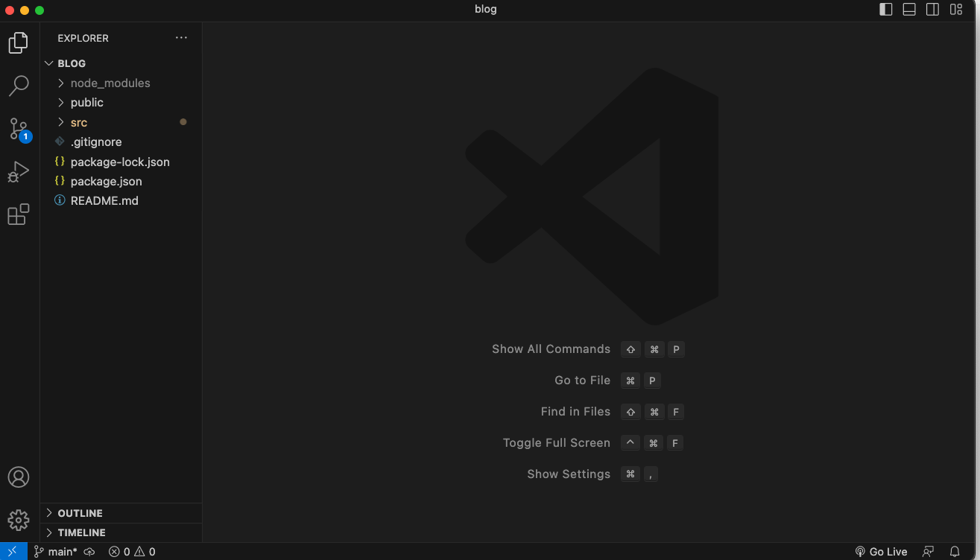The height and width of the screenshot is (560, 980).
Task: Open the Explorer view icon
Action: coord(19,42)
